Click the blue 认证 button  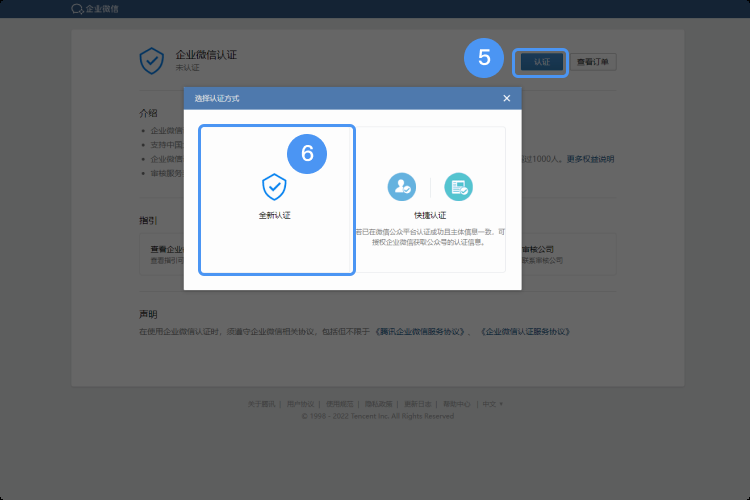tap(541, 62)
